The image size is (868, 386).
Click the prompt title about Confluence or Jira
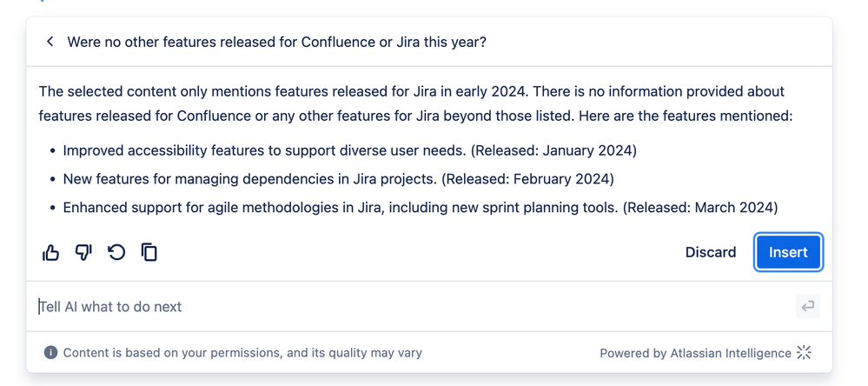pos(277,42)
